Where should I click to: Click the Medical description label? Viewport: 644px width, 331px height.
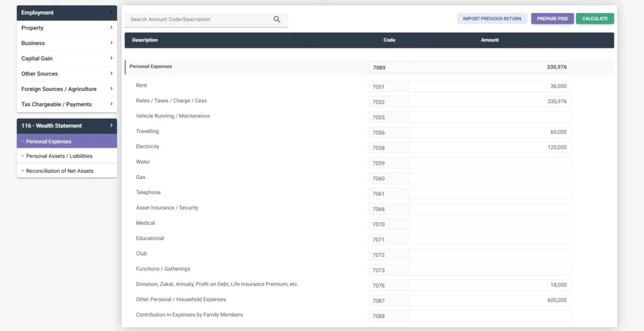pyautogui.click(x=145, y=223)
